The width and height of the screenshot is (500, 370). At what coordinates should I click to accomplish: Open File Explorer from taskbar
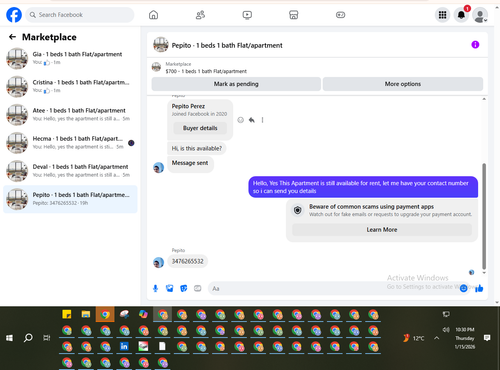coord(86,314)
